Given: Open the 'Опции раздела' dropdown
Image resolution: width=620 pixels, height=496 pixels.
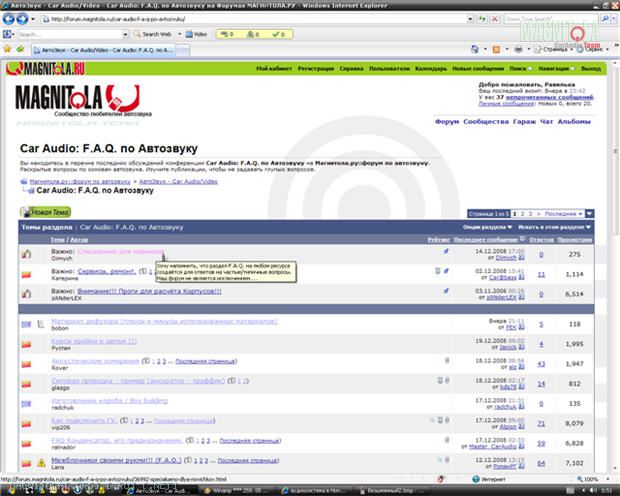Looking at the screenshot, I should click(485, 227).
